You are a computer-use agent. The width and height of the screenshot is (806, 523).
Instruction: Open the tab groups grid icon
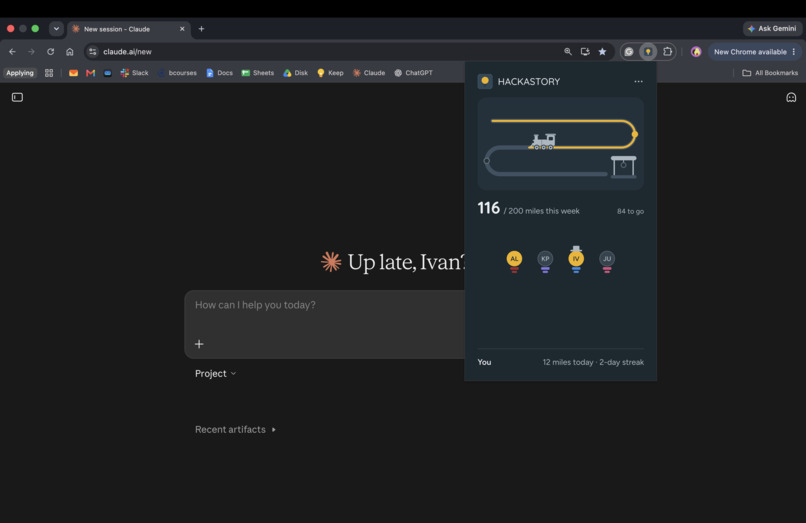click(x=49, y=73)
